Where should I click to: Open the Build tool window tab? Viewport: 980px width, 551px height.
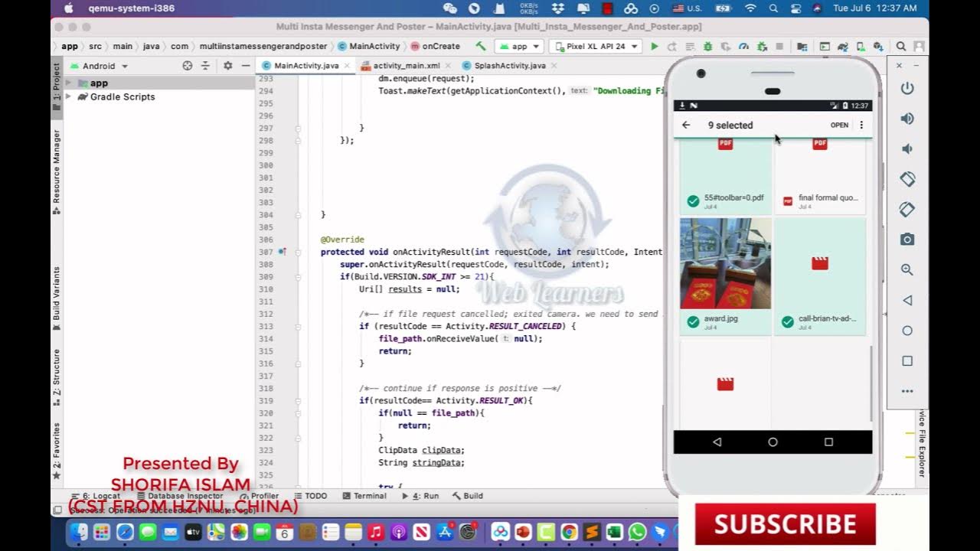coord(467,496)
